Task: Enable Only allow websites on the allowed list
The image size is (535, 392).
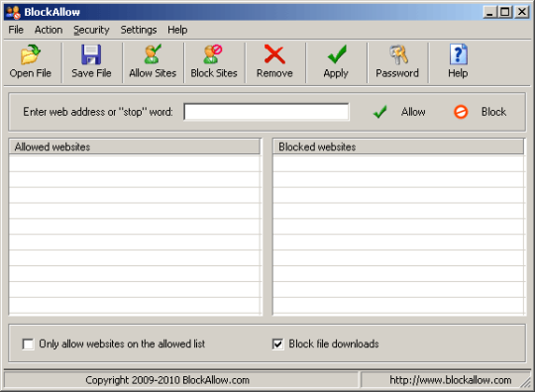Action: click(28, 343)
